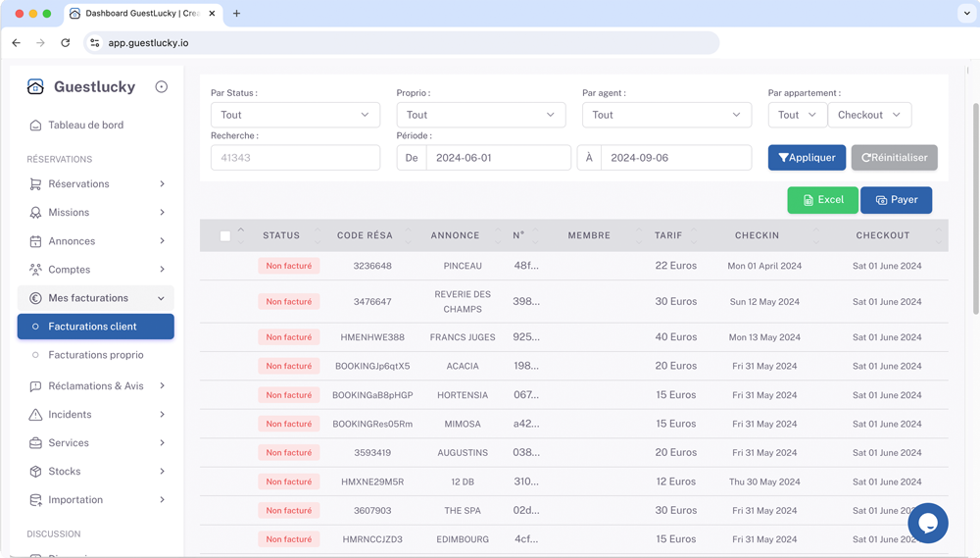The width and height of the screenshot is (980, 558).
Task: Click the app.guestlucky.io address bar
Action: (x=401, y=42)
